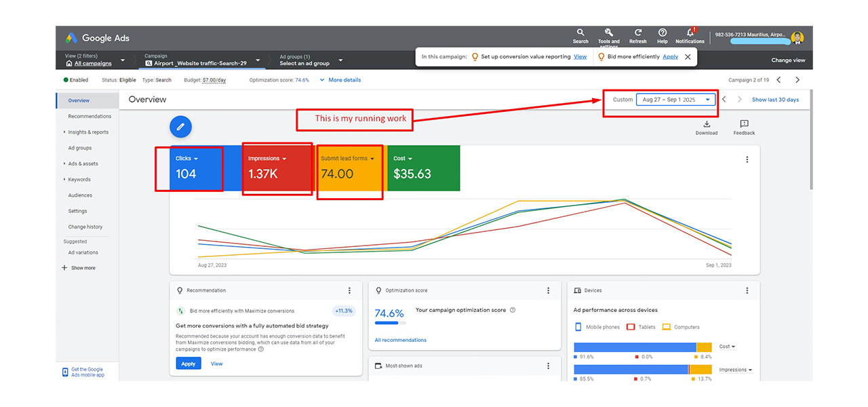Click the Download icon

point(706,124)
